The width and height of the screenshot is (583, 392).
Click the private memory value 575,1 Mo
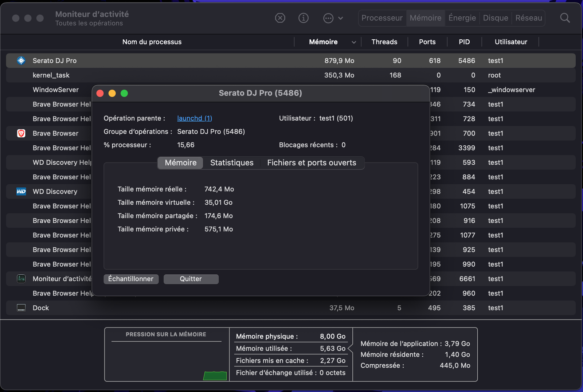pyautogui.click(x=219, y=229)
